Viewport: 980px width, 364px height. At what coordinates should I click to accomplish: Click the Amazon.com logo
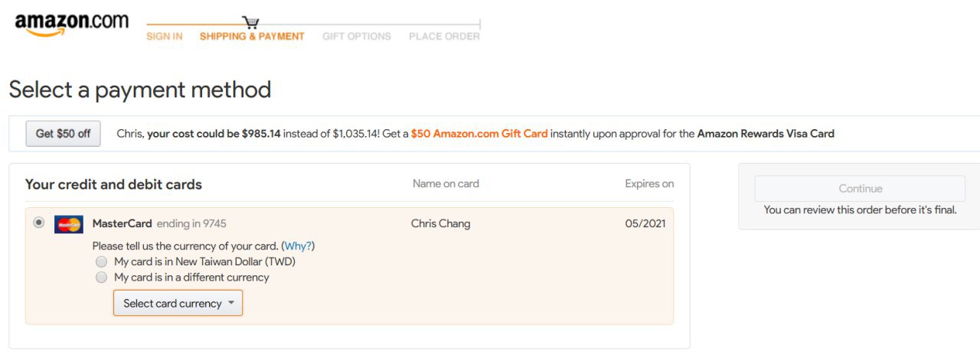point(71,24)
